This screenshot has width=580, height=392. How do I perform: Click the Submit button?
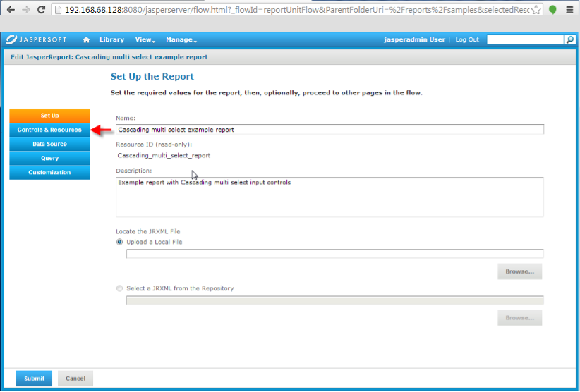coord(34,379)
